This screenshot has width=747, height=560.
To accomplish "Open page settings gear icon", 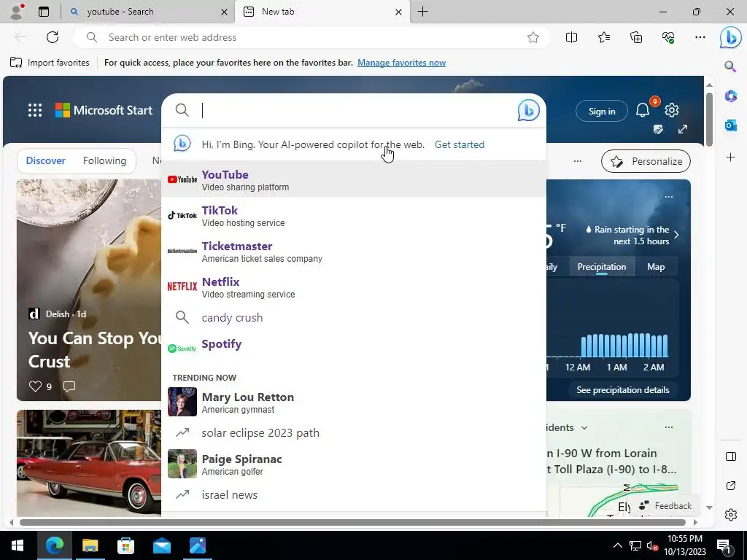I will click(672, 110).
